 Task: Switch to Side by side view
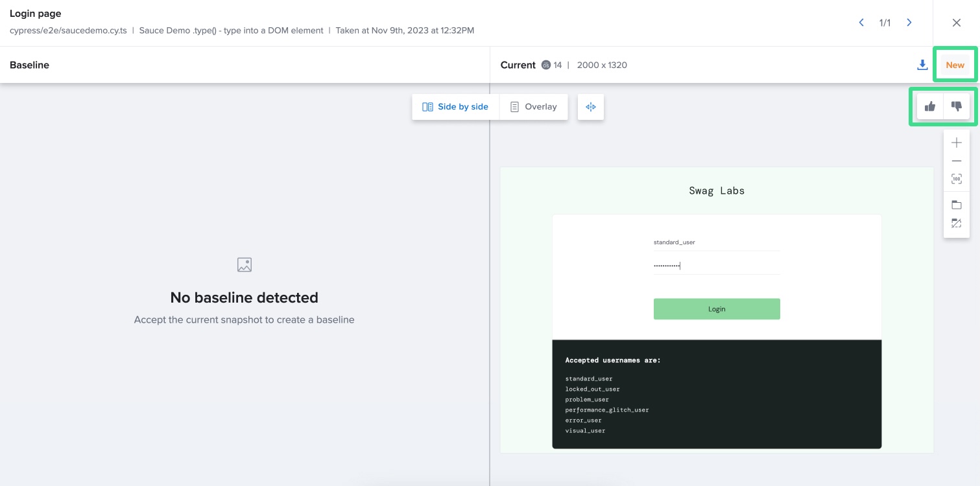(x=455, y=106)
